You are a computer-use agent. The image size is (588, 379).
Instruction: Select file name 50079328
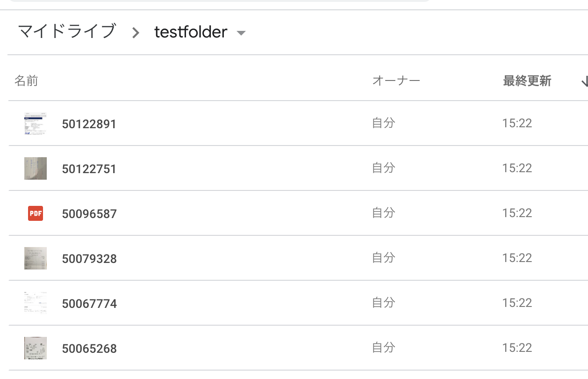[89, 259]
